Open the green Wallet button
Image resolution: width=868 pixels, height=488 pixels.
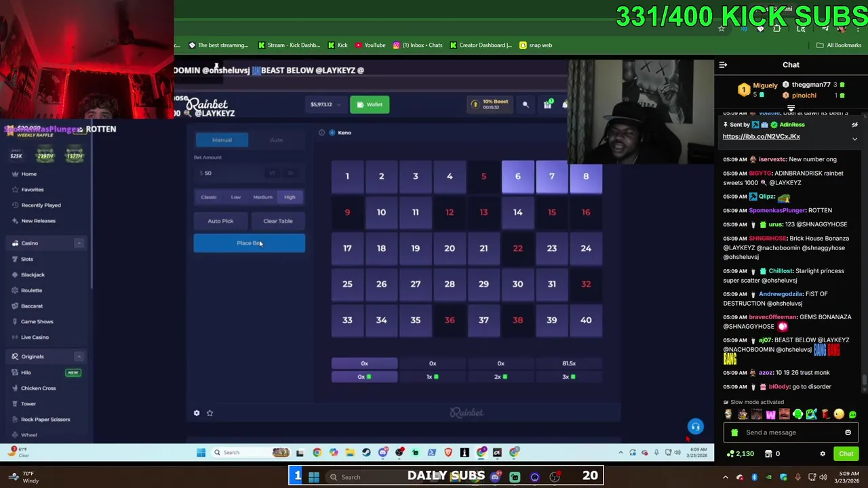pos(370,104)
